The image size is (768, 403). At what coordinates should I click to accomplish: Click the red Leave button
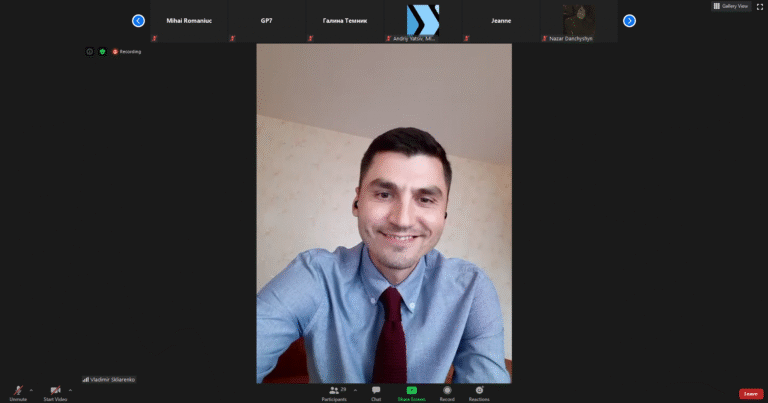751,394
